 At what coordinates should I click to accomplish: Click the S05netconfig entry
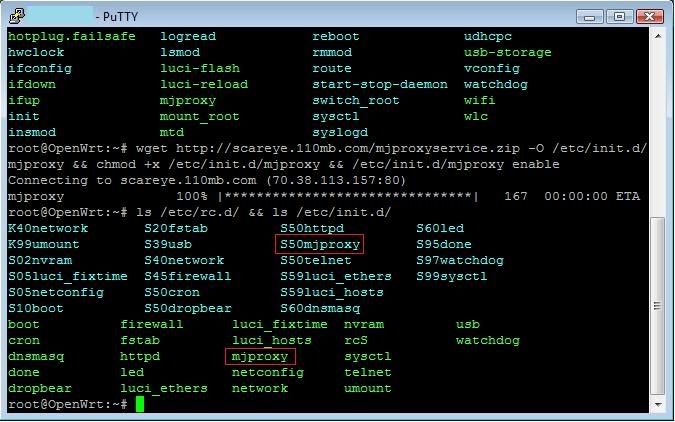tap(56, 292)
